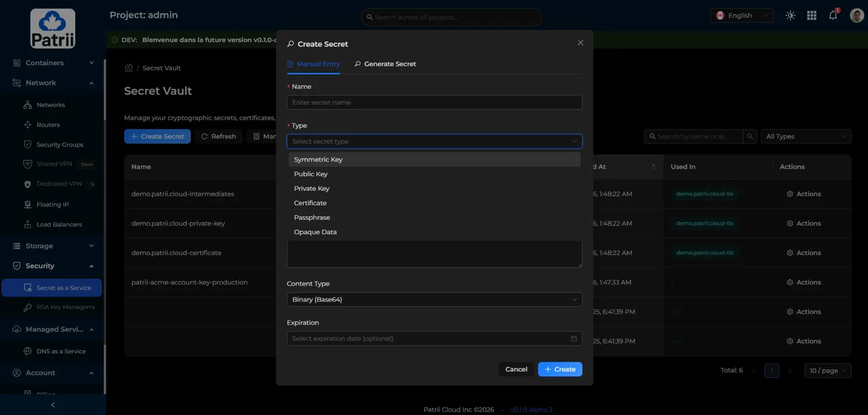Viewport: 868px width, 415px height.
Task: Click the Refresh button
Action: coord(218,136)
